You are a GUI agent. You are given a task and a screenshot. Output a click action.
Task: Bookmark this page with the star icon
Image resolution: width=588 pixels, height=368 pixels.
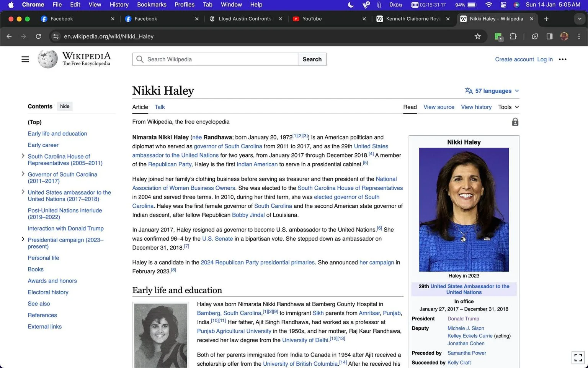tap(477, 36)
